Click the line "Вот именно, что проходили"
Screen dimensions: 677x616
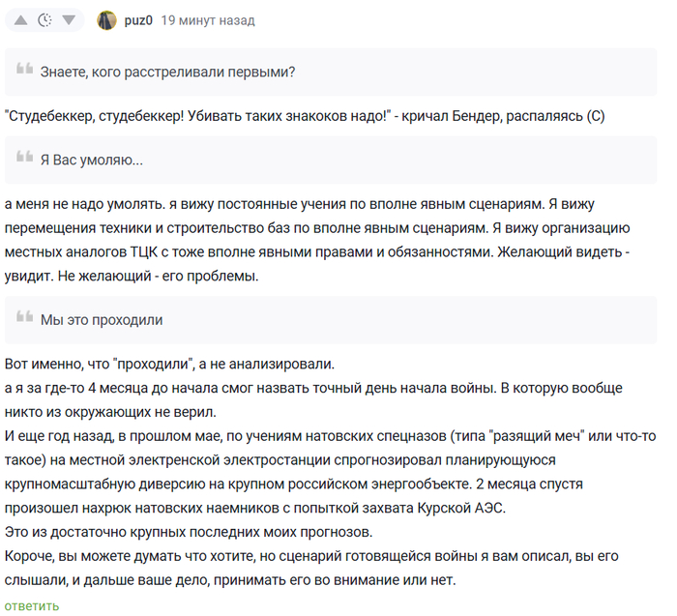(169, 365)
